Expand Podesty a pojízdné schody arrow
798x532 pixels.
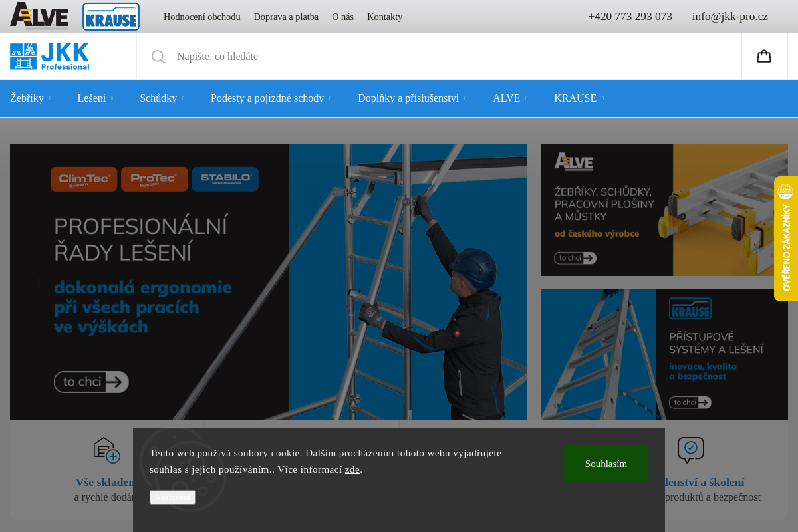point(330,98)
